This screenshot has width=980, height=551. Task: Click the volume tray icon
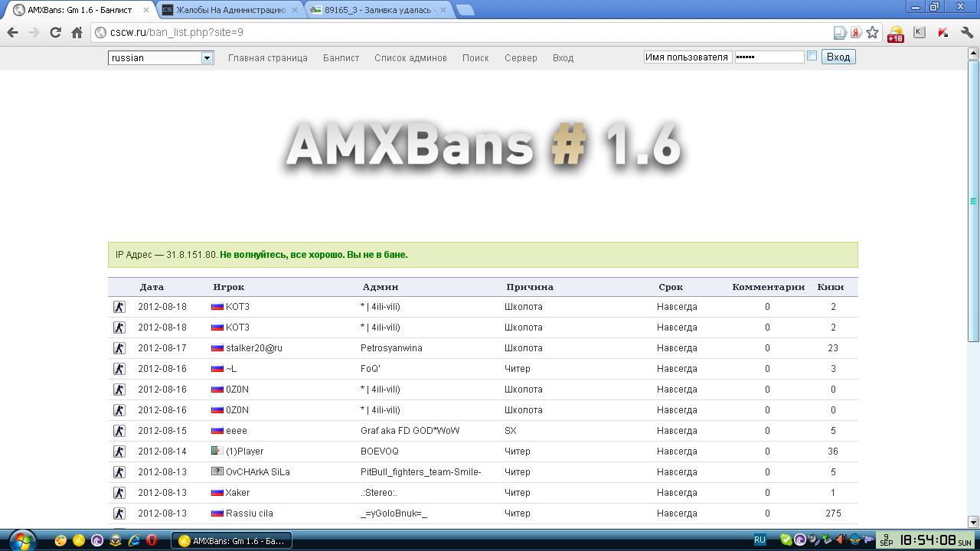pyautogui.click(x=841, y=540)
